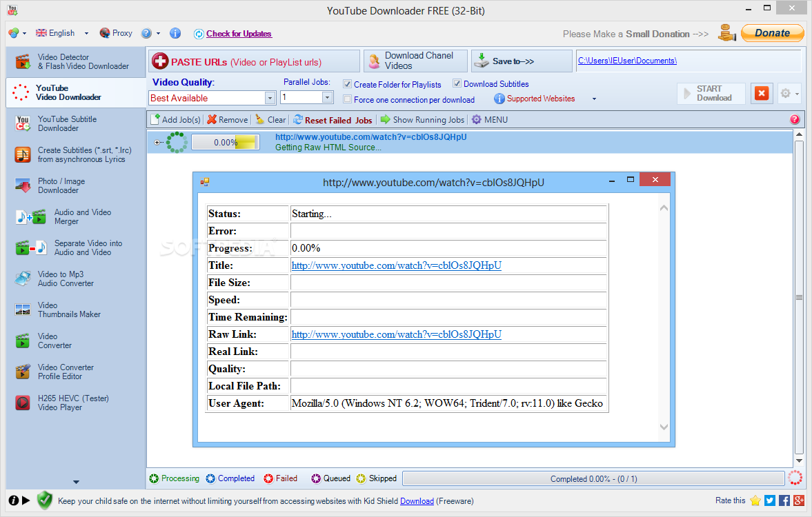
Task: Click H265 HEVC Video Player icon
Action: pos(23,403)
